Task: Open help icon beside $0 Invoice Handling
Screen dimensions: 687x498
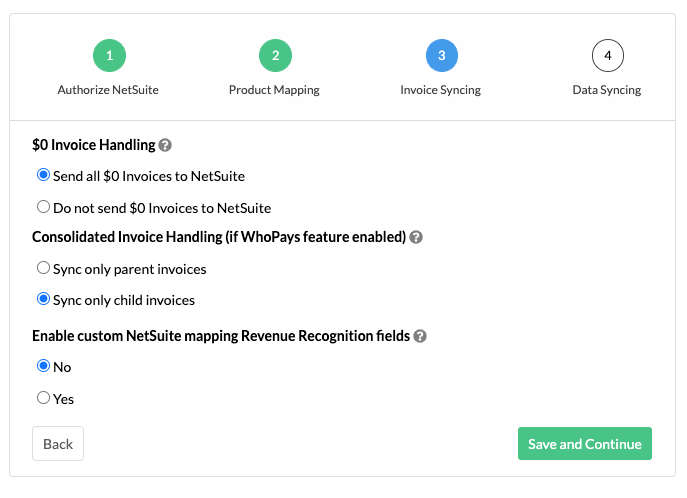Action: tap(165, 145)
